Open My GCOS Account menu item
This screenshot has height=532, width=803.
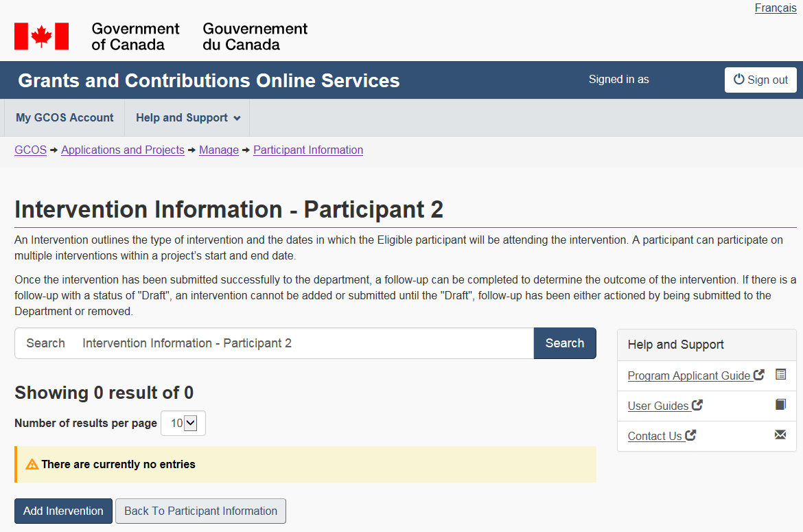tap(65, 118)
